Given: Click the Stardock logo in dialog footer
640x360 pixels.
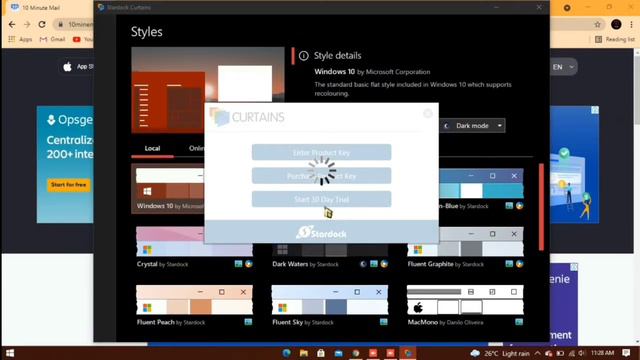Looking at the screenshot, I should click(321, 233).
